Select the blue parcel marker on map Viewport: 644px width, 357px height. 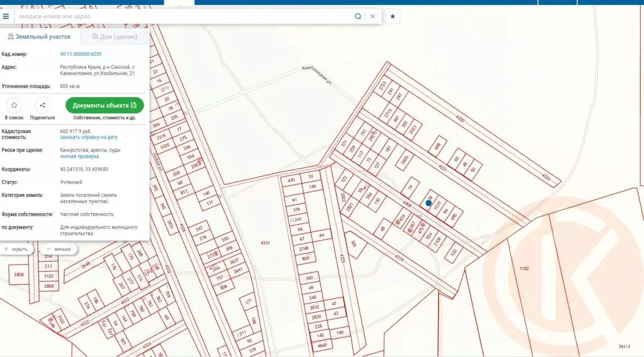(x=428, y=203)
